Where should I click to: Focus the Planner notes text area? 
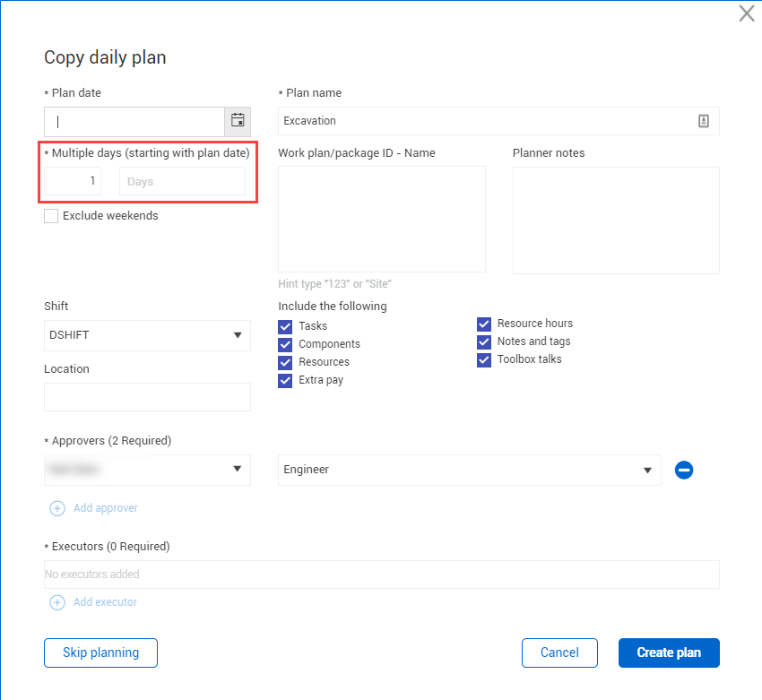pos(616,220)
